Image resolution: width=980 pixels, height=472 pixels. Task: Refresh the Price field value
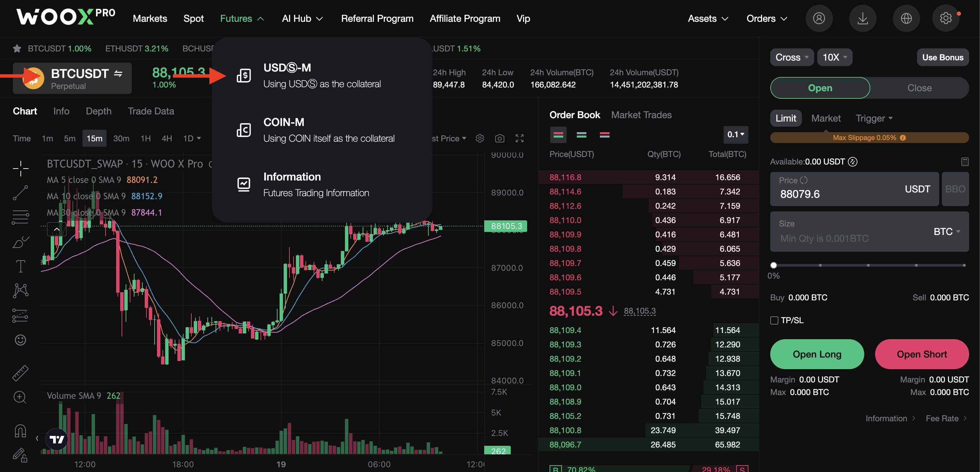[x=804, y=180]
